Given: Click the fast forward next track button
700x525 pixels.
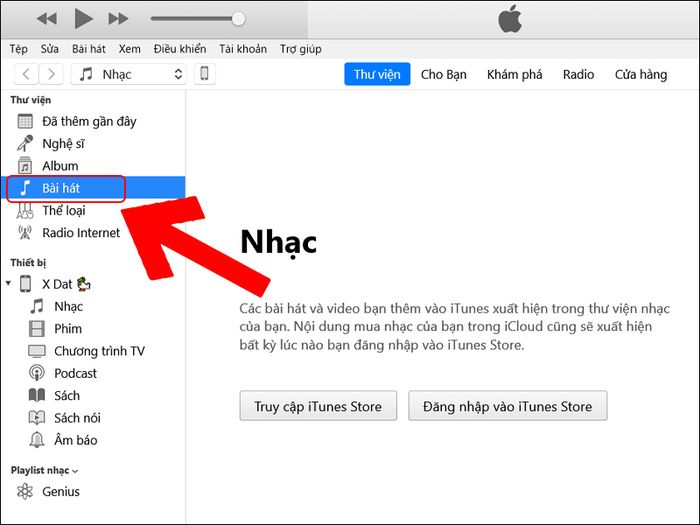Looking at the screenshot, I should [x=118, y=19].
